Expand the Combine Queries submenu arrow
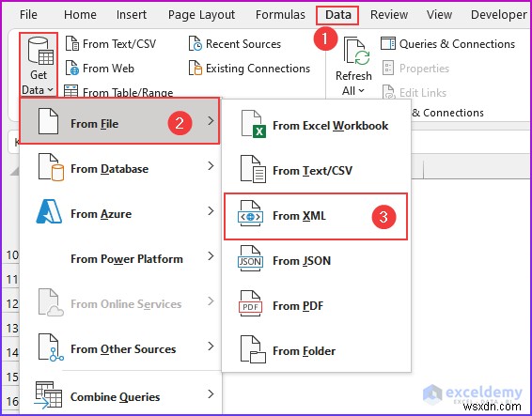This screenshot has width=532, height=416. pos(211,394)
